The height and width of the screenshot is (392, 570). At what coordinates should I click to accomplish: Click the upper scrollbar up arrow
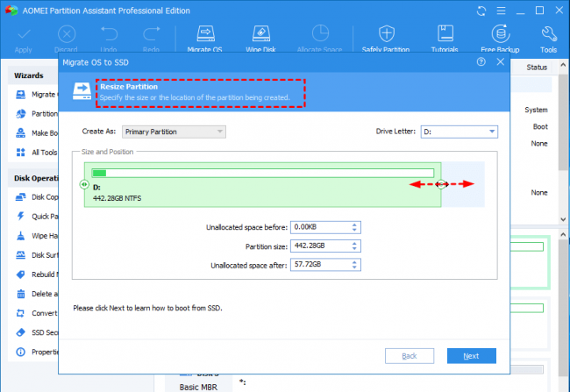coord(563,65)
